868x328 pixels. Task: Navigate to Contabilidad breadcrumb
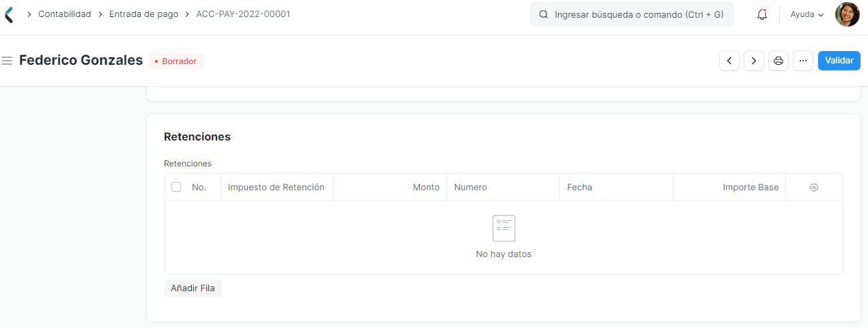(65, 14)
